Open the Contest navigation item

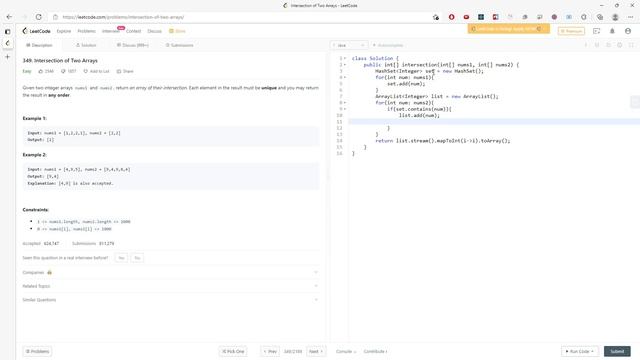133,31
